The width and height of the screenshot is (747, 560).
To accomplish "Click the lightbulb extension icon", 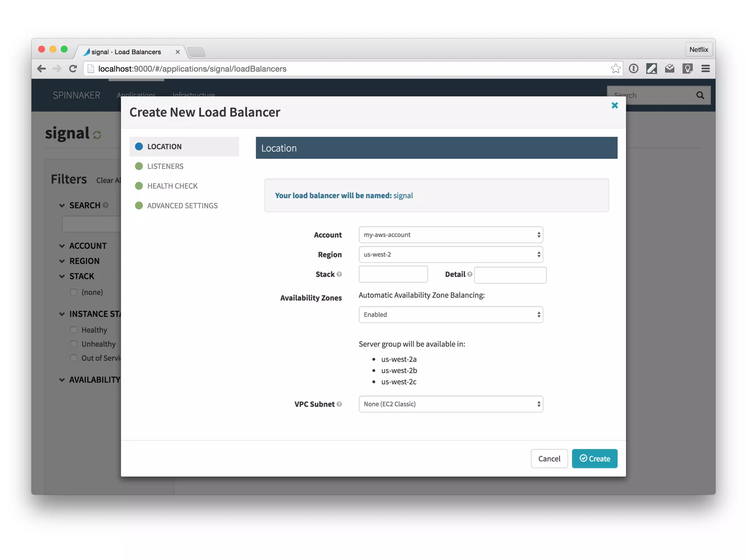I will [687, 69].
